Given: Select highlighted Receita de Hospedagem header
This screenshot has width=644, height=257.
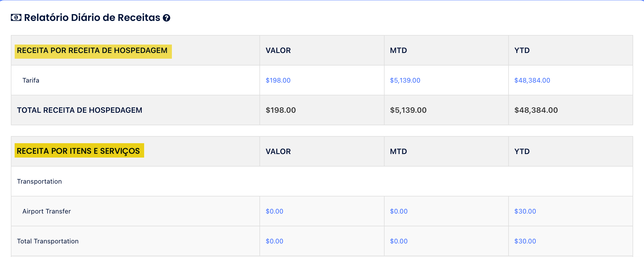Looking at the screenshot, I should tap(92, 51).
